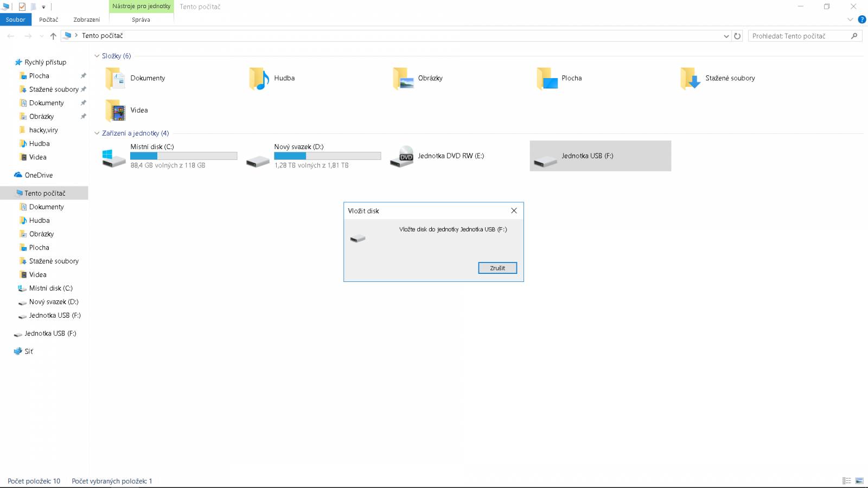The width and height of the screenshot is (868, 488).
Task: Open the Stažené soubory downloads folder icon
Action: (691, 79)
